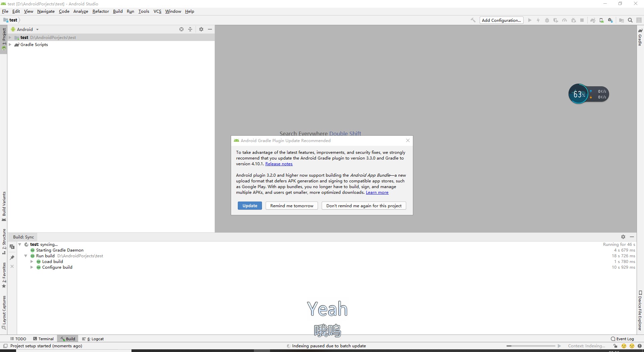Open Build panel gear settings
644x352 pixels.
(623, 237)
